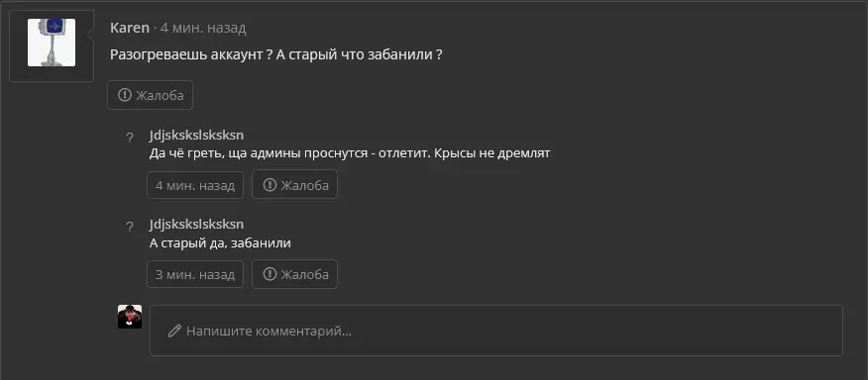This screenshot has height=380, width=868.
Task: Click the question mark avatar of the first reply
Action: coord(130,138)
